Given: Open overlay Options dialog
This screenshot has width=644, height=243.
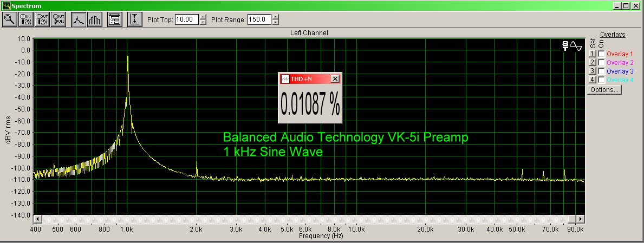Looking at the screenshot, I should (605, 90).
